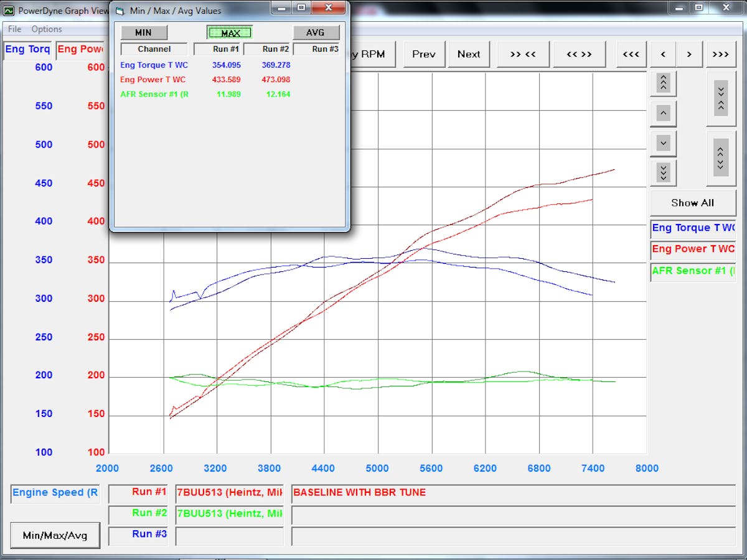The image size is (747, 560).
Task: Click the red Eng Power T WC channel label
Action: point(693,249)
